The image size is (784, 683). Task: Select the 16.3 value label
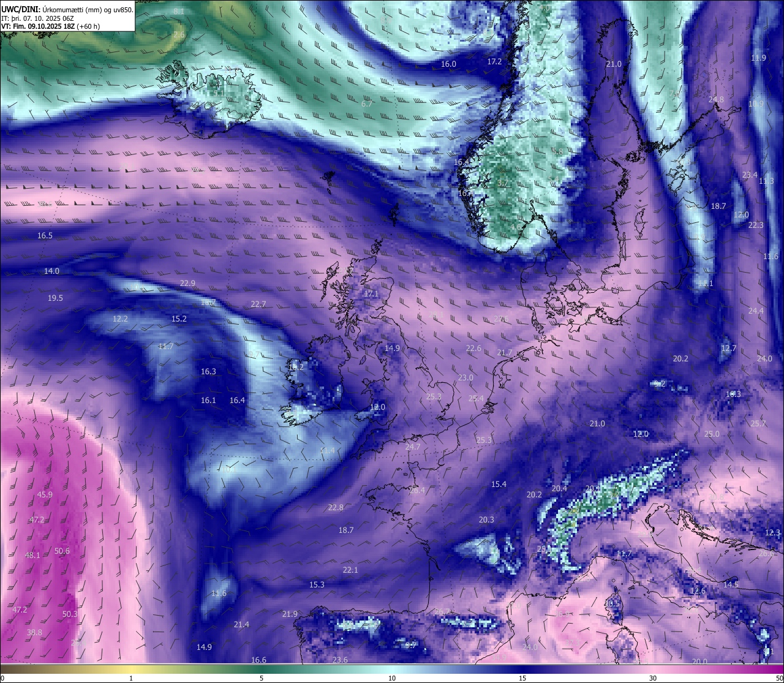point(208,372)
